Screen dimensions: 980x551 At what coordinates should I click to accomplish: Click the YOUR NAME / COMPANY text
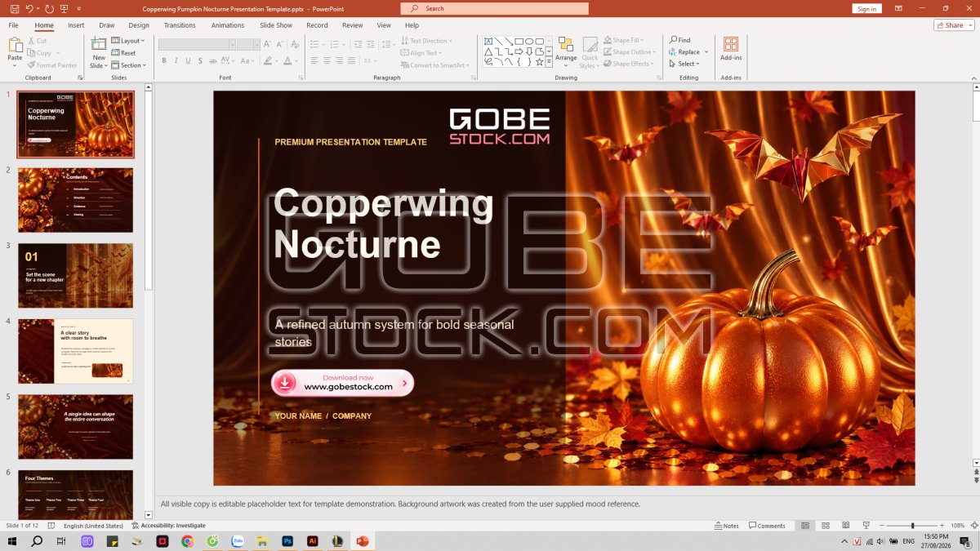pos(323,416)
